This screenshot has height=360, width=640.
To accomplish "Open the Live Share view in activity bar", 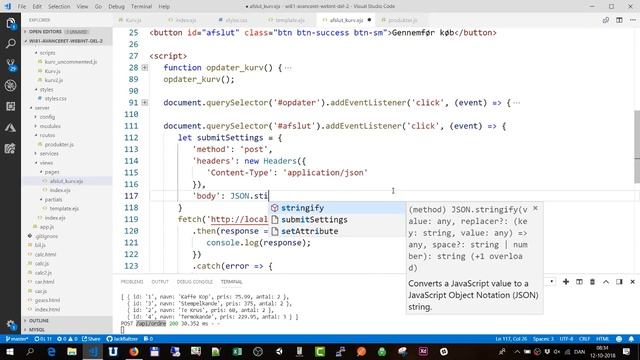I will [11, 148].
